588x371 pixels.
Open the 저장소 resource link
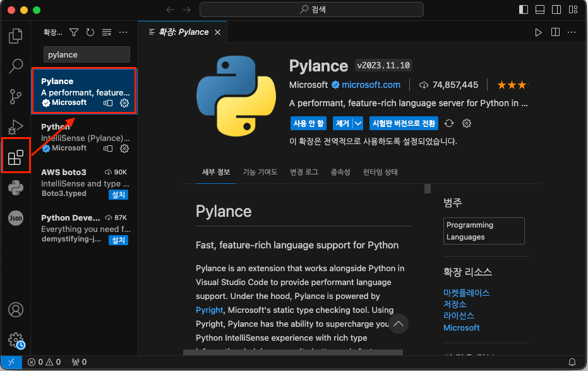[x=455, y=304]
